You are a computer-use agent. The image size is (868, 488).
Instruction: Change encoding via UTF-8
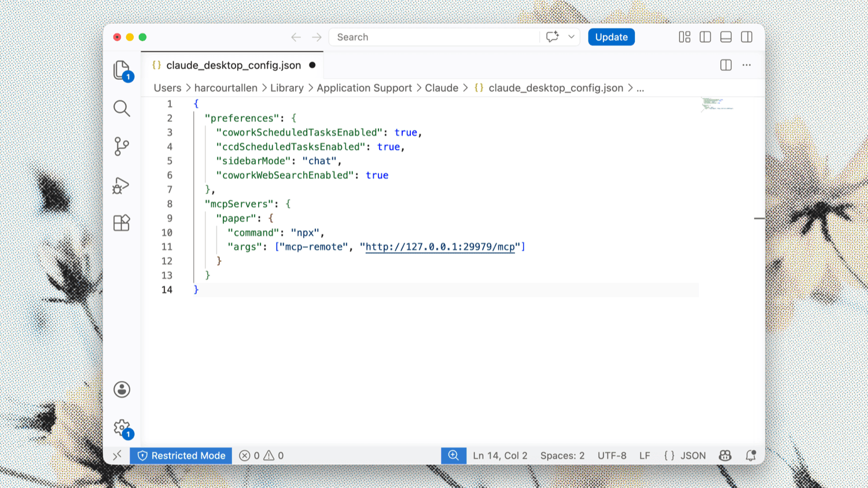(x=612, y=456)
